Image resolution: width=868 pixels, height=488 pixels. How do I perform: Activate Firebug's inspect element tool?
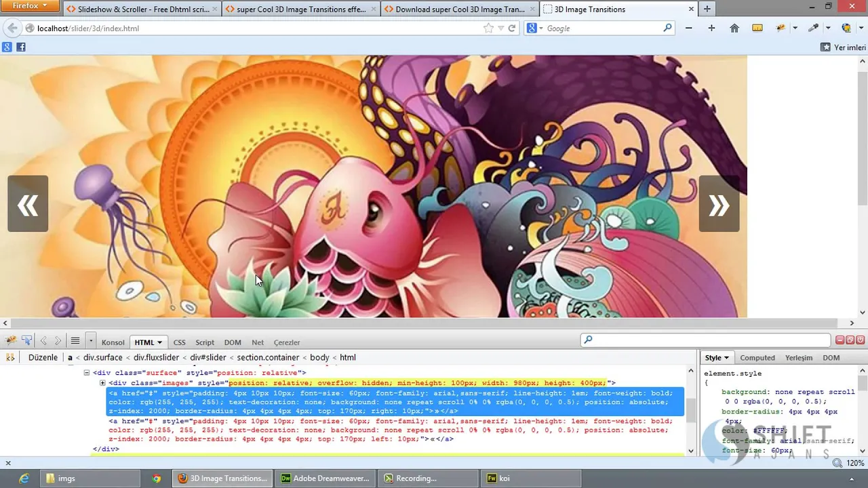click(27, 341)
